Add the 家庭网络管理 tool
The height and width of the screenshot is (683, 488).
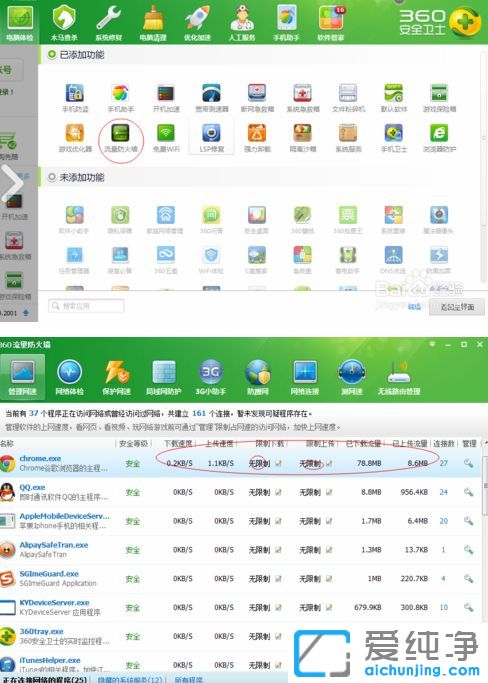166,220
